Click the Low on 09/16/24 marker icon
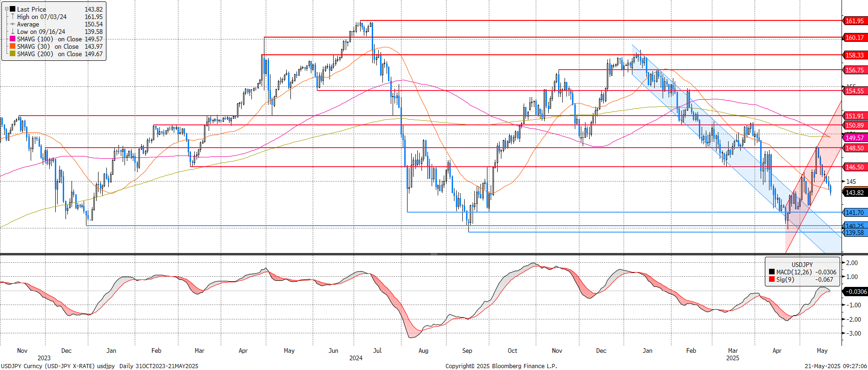The width and height of the screenshot is (868, 370). [x=13, y=32]
